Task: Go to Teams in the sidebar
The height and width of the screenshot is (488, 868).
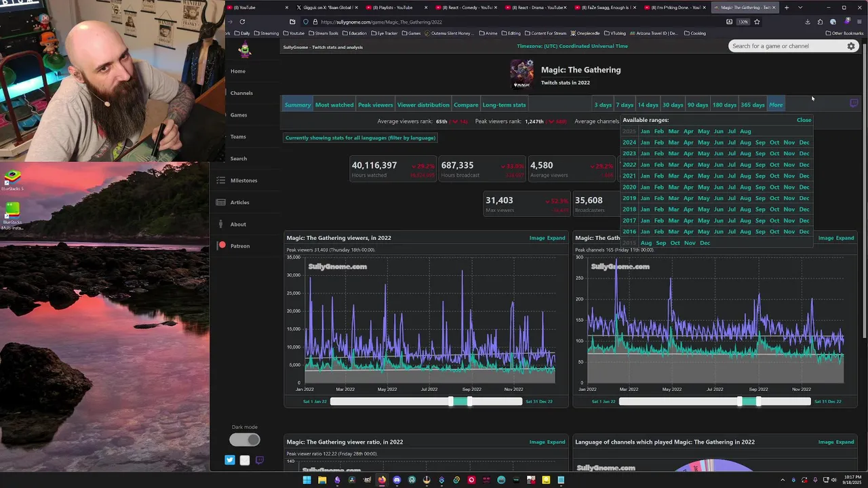Action: [x=238, y=137]
